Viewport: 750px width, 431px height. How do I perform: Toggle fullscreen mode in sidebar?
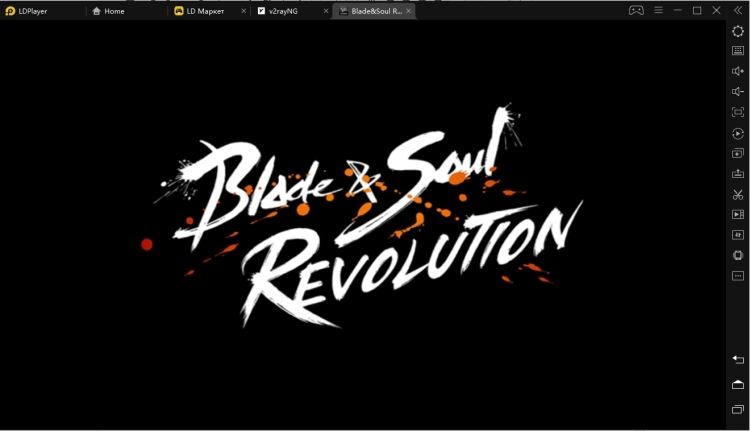pos(738,112)
